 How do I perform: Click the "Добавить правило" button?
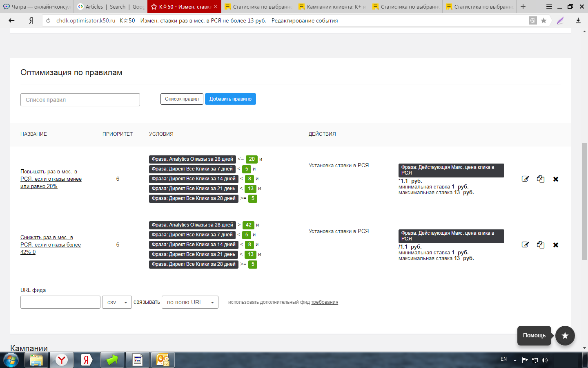(x=230, y=99)
